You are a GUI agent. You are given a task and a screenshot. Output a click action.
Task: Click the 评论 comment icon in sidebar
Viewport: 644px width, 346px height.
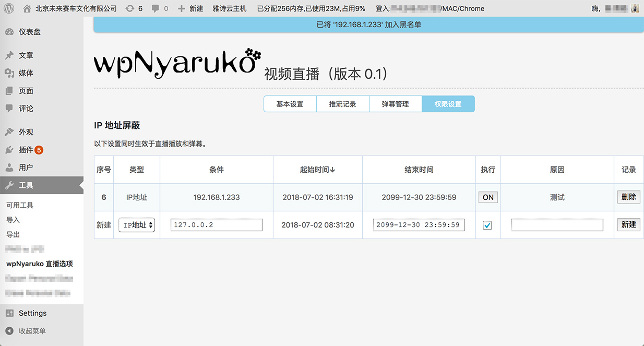click(x=9, y=109)
